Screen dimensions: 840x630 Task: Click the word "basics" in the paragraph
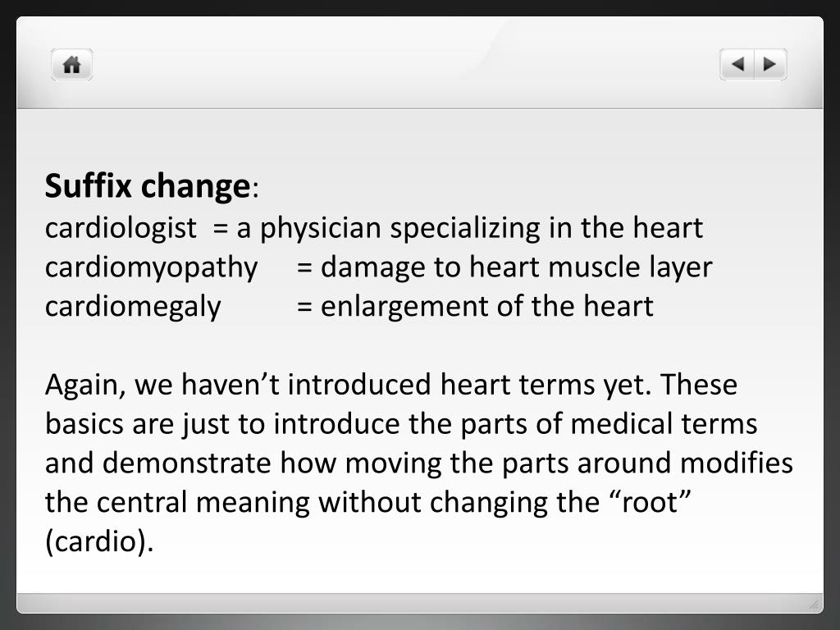(85, 424)
